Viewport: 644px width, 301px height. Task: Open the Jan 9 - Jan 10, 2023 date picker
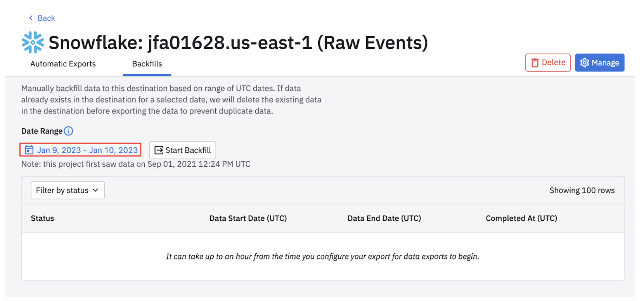pos(87,150)
